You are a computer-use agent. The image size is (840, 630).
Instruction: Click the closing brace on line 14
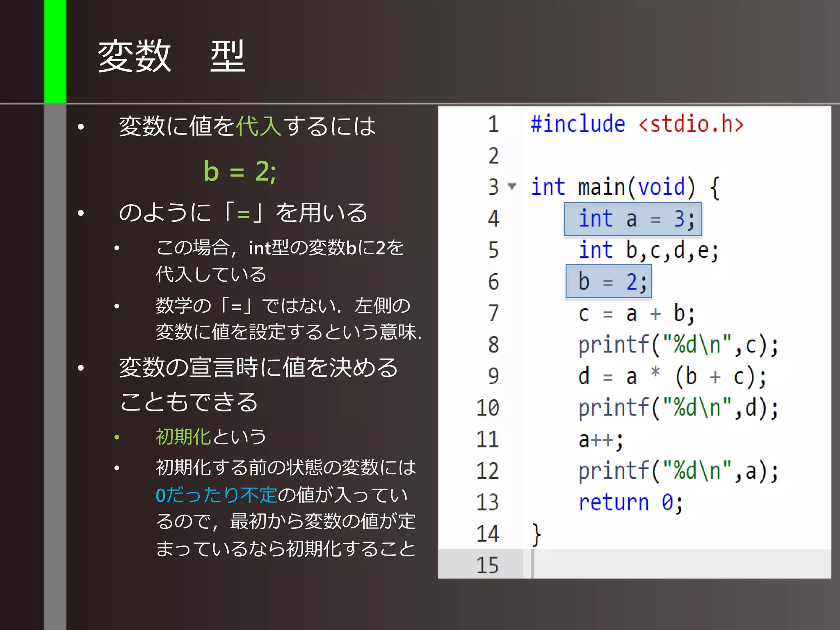tap(536, 535)
